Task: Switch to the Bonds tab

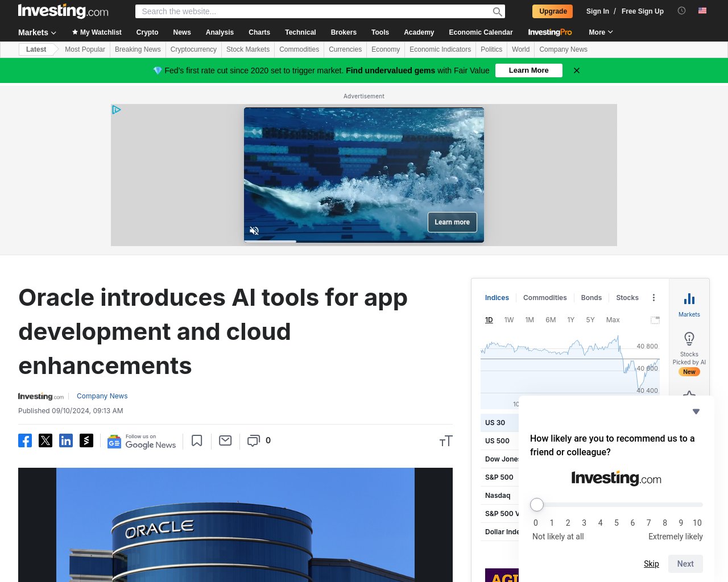Action: click(x=591, y=298)
